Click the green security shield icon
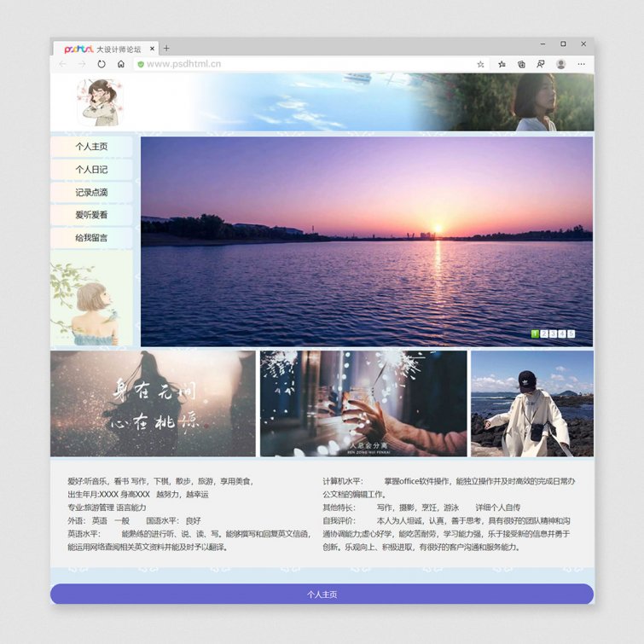The width and height of the screenshot is (644, 644). [141, 64]
